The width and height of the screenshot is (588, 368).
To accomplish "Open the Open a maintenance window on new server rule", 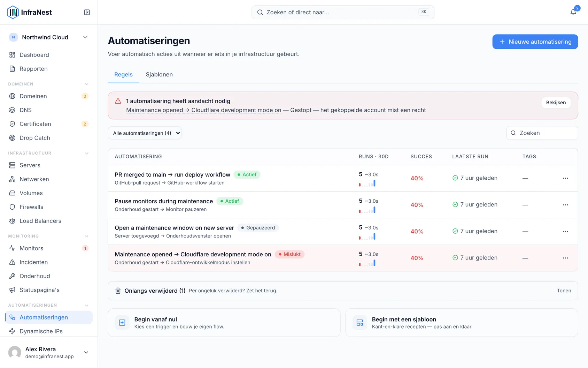I will (x=174, y=228).
